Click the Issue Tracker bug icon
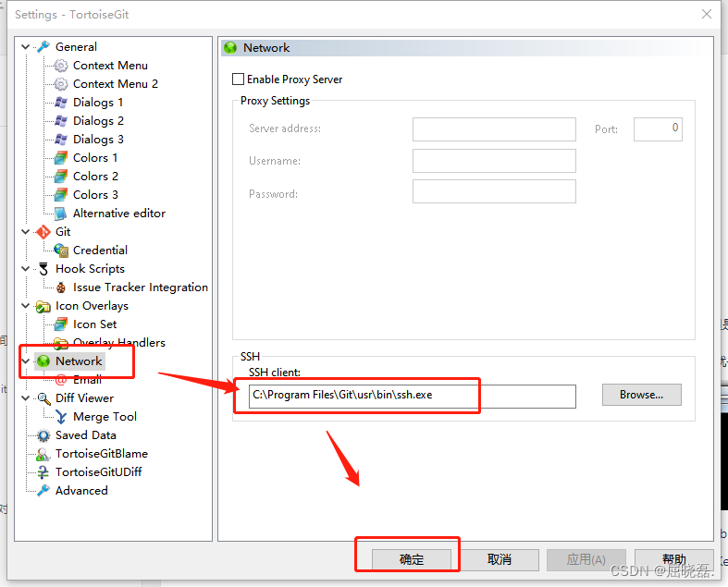Viewport: 728px width, 587px height. coord(61,287)
